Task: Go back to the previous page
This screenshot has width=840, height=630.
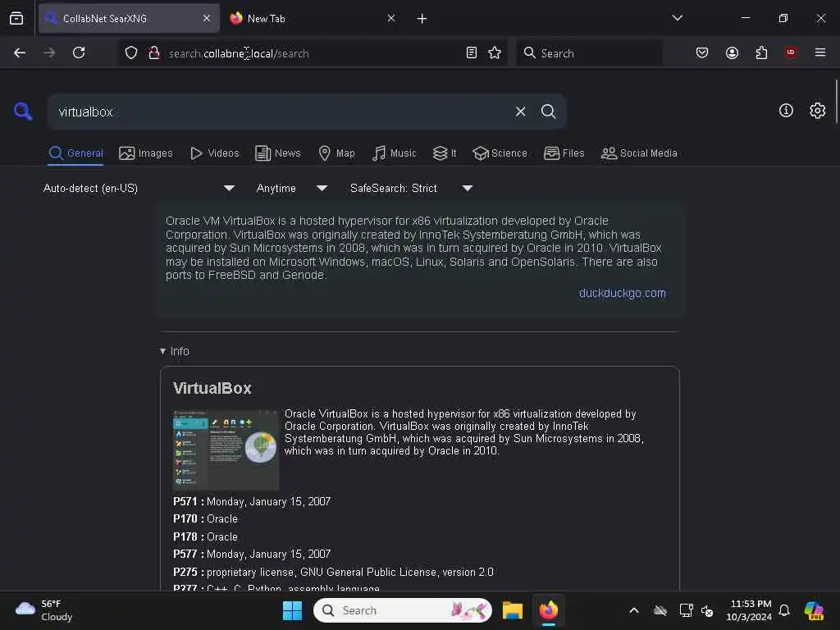Action: (x=20, y=52)
